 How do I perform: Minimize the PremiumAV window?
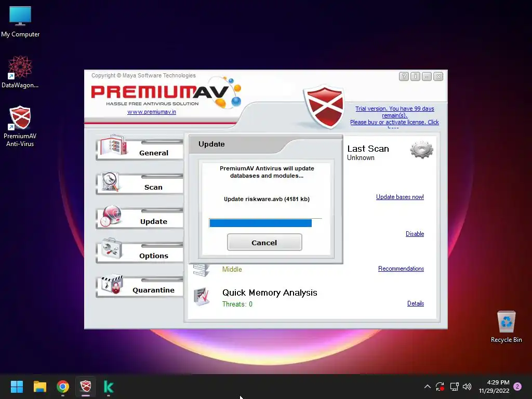(x=427, y=76)
